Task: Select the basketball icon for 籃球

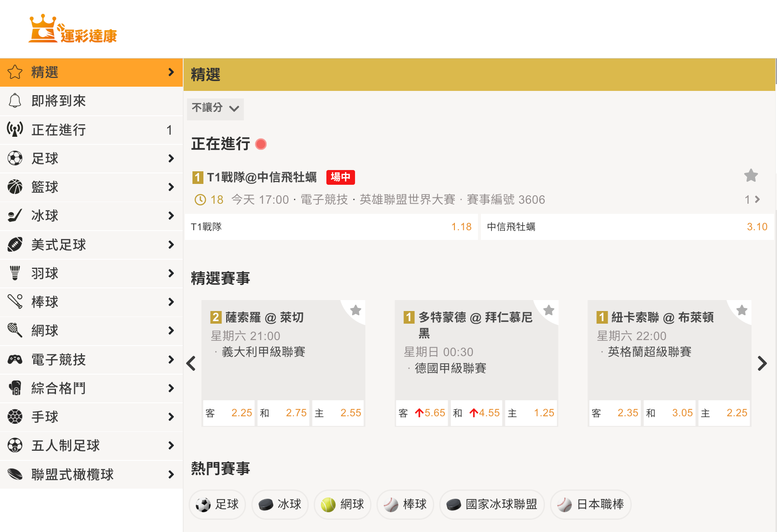Action: tap(15, 187)
